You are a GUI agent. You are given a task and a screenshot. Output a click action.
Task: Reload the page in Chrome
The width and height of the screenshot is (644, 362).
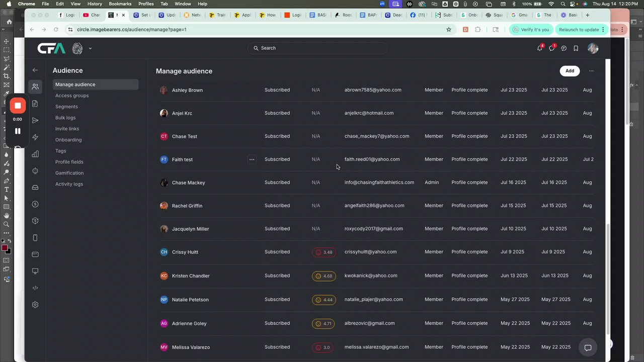[56, 30]
